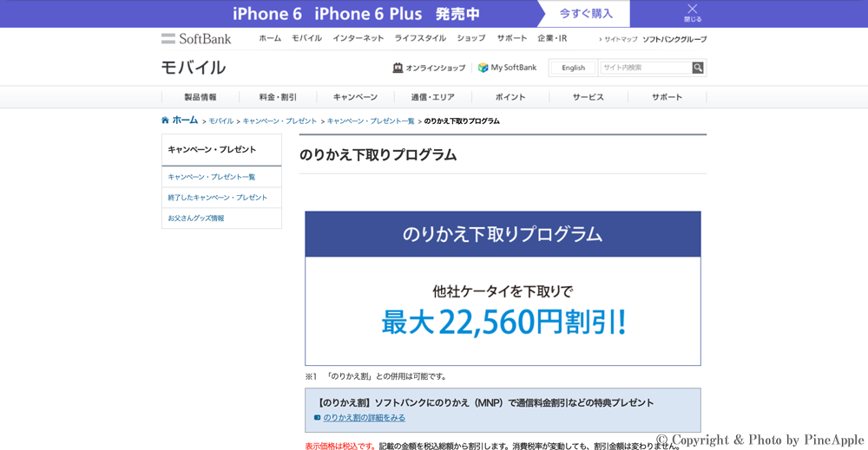The image size is (868, 450).
Task: Select キャンペーン in main navigation
Action: (355, 97)
